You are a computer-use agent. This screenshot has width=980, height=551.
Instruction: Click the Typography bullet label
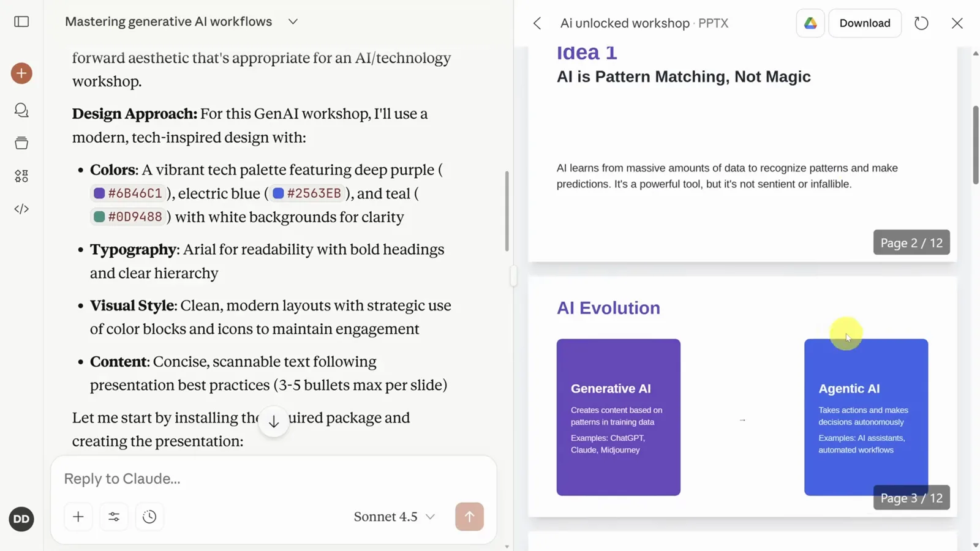pos(134,249)
